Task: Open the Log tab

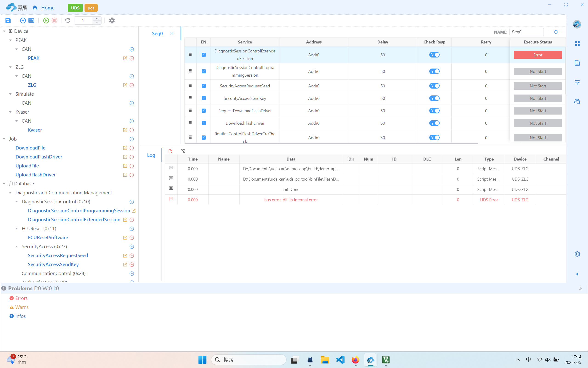Action: pos(151,155)
